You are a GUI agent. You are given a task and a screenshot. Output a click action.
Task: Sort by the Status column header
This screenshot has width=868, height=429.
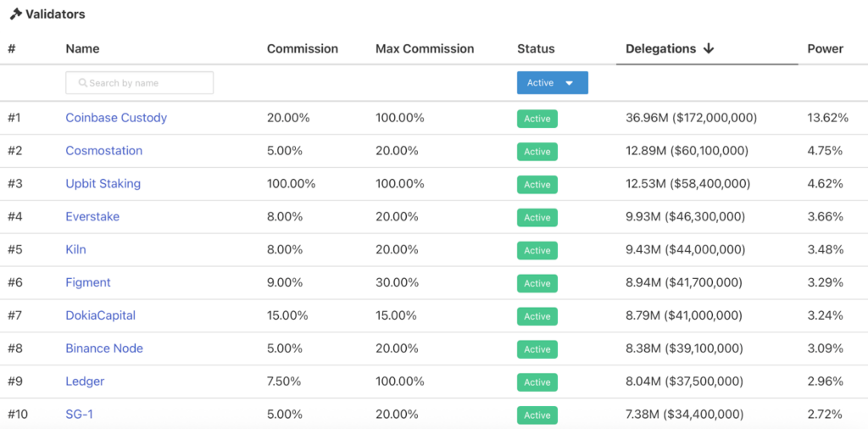pyautogui.click(x=536, y=48)
